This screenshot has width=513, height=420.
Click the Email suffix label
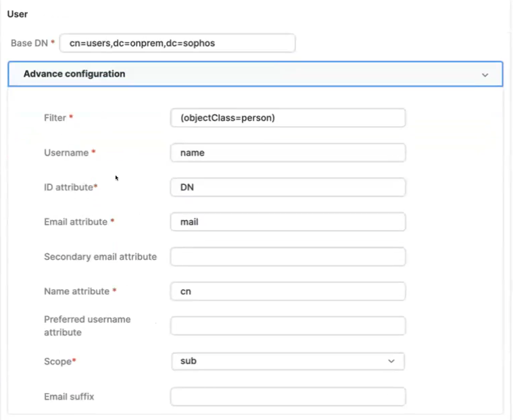[69, 397]
